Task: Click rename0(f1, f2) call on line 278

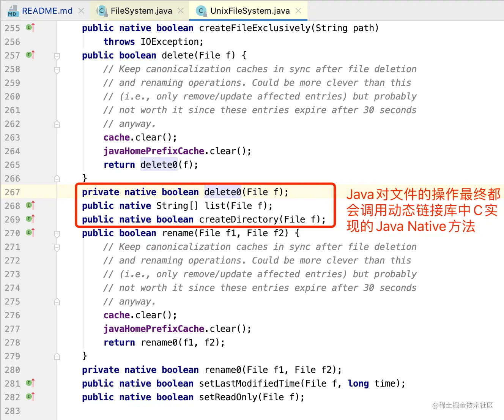Action: coord(180,343)
